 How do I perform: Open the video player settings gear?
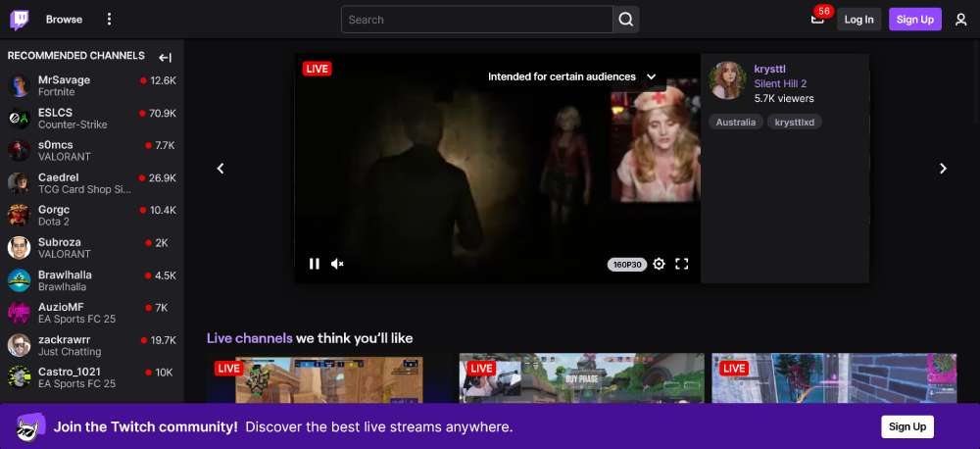coord(659,264)
